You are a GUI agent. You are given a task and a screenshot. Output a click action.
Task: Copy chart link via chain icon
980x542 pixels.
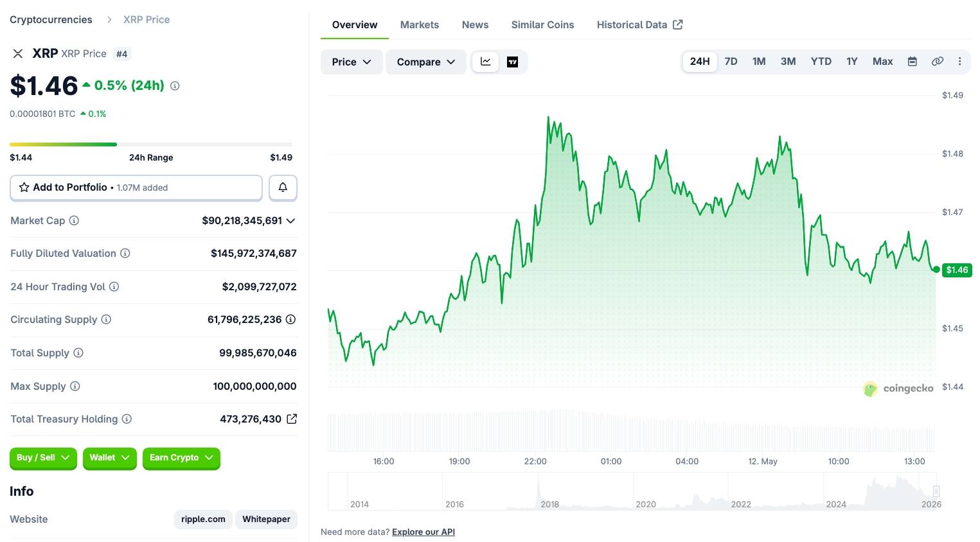[x=938, y=62]
